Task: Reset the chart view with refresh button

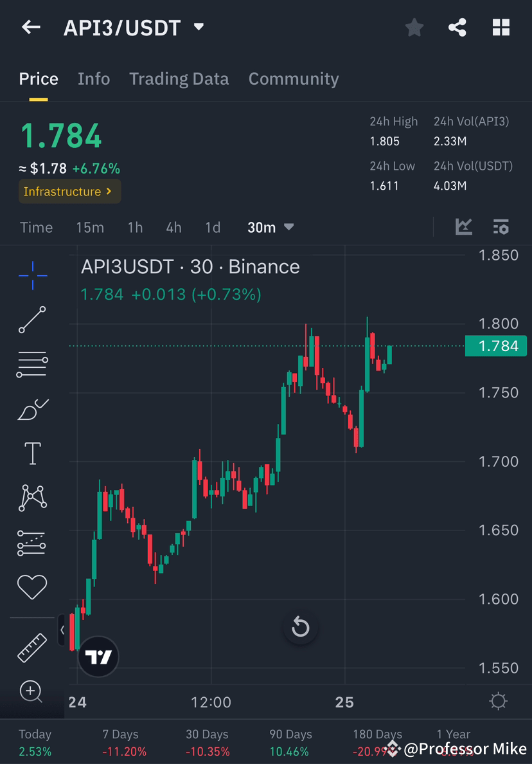Action: (301, 627)
